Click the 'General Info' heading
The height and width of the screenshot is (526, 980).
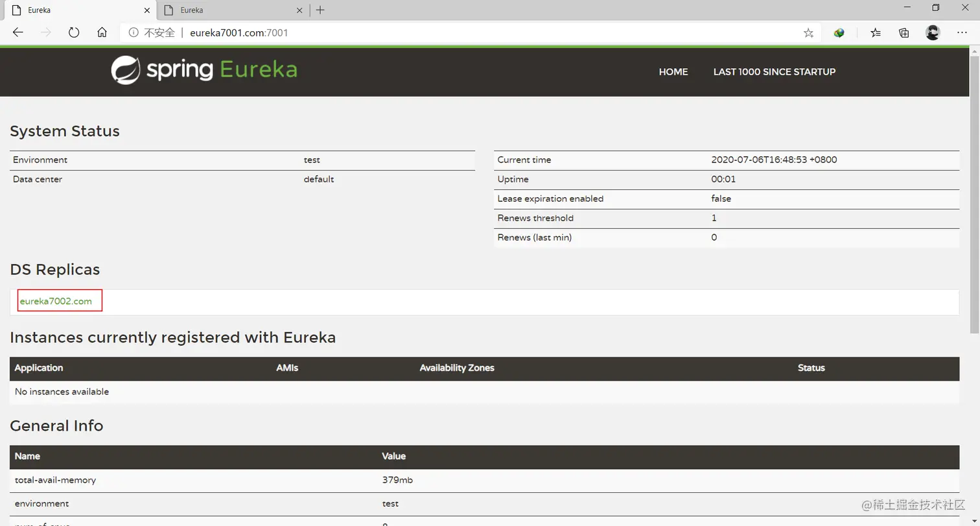click(x=56, y=425)
